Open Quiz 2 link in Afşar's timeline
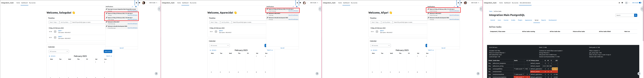Screen dimensions: 644x78 [x=382, y=31]
